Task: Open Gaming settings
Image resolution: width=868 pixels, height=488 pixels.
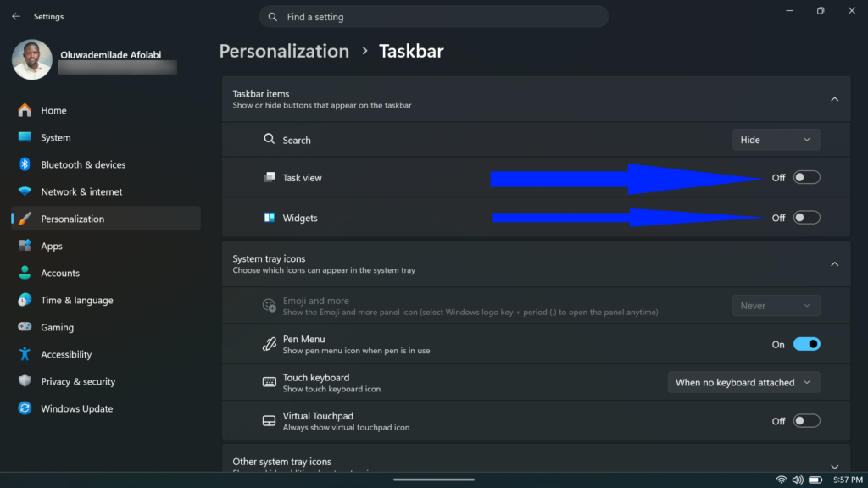Action: (x=106, y=327)
